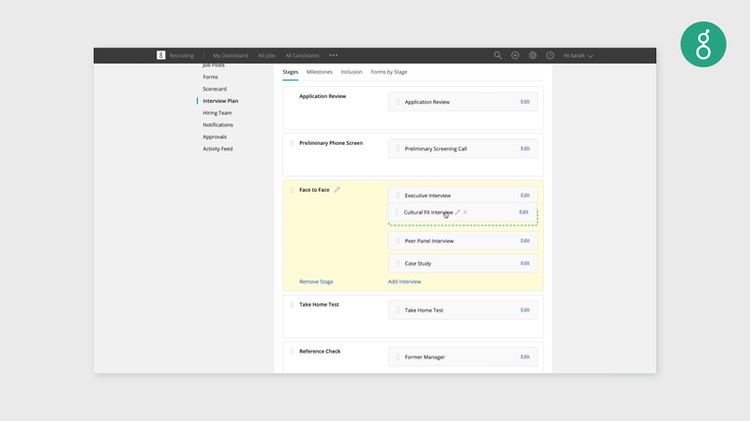750x421 pixels.
Task: Click the add plus circle icon
Action: pyautogui.click(x=515, y=55)
